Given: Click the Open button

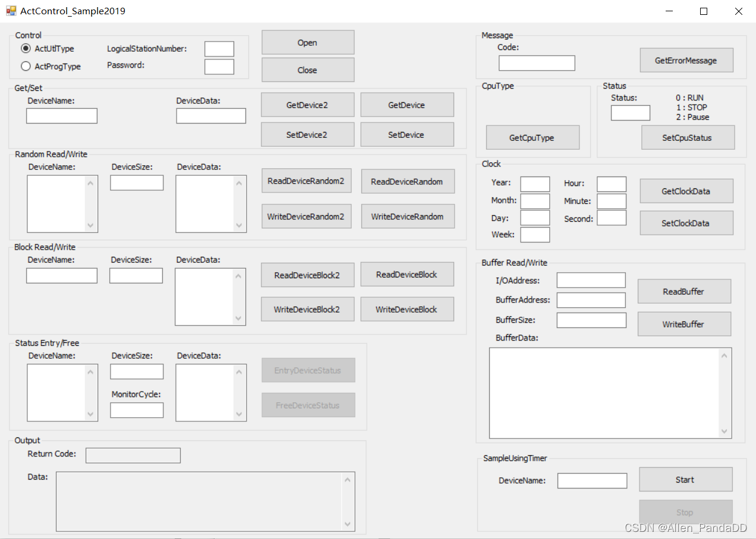Looking at the screenshot, I should click(x=308, y=43).
